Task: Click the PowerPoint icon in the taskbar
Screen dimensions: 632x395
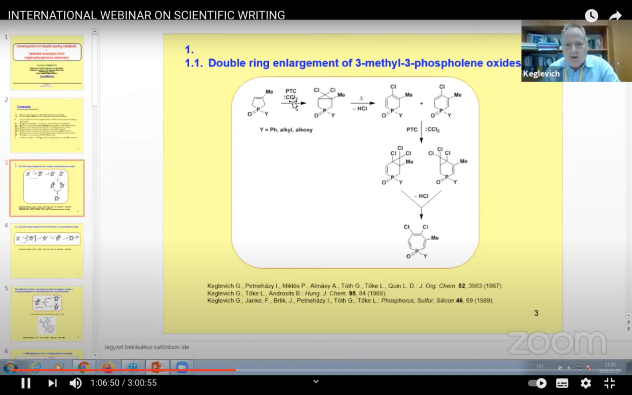Action: pyautogui.click(x=157, y=367)
